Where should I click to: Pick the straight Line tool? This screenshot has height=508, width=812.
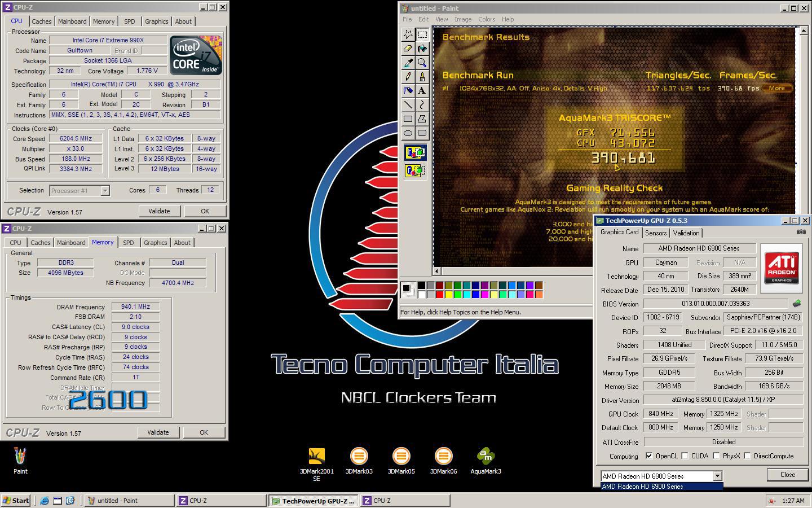pyautogui.click(x=408, y=105)
